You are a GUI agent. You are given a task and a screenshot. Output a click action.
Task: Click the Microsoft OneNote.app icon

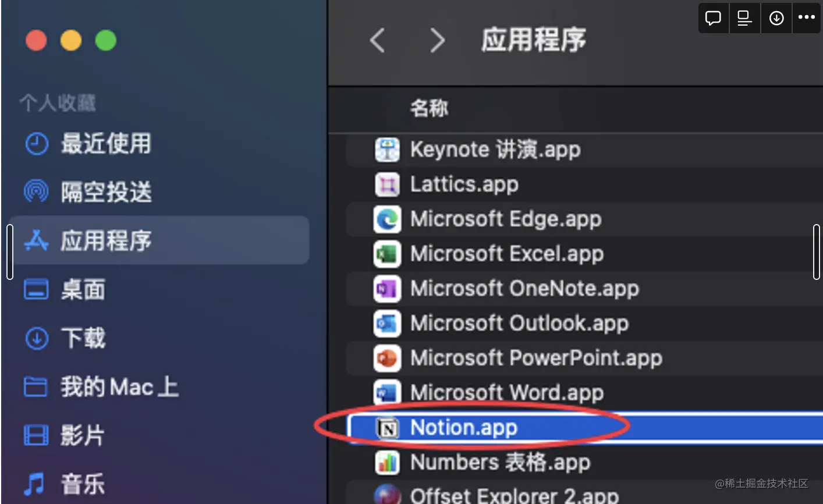387,289
